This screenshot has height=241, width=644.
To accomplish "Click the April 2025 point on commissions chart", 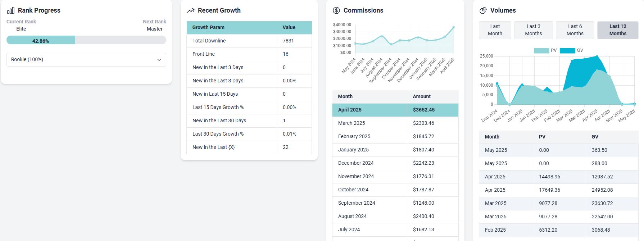I will pyautogui.click(x=453, y=27).
